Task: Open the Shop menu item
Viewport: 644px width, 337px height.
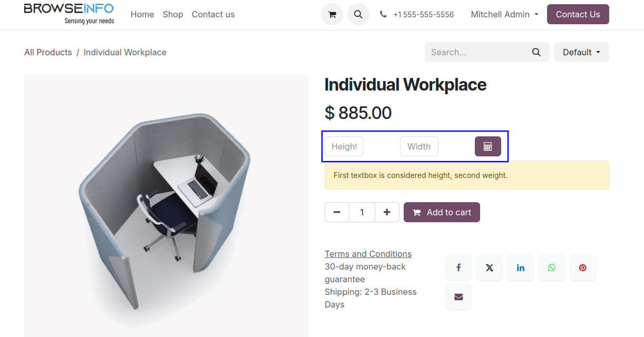Action: pos(173,14)
